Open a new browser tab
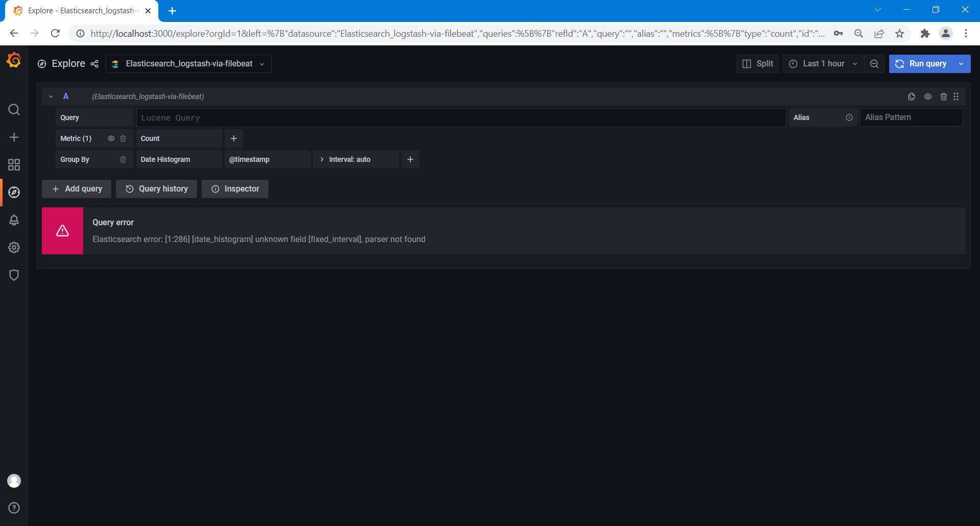Screen dimensions: 980x526 (x=173, y=11)
